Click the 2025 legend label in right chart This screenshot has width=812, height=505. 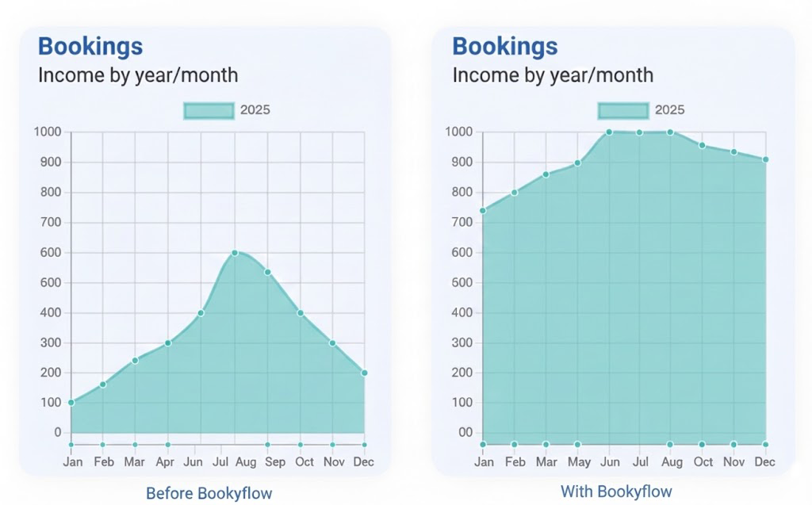click(669, 110)
